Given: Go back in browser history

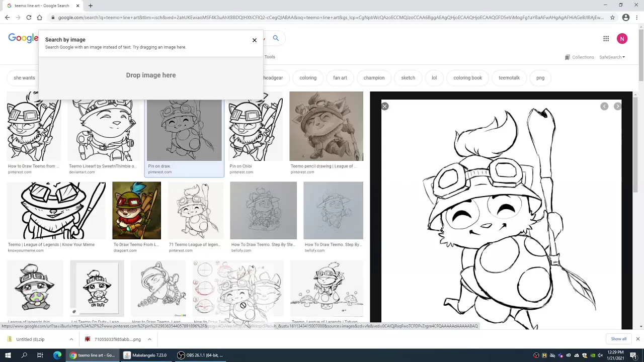Looking at the screenshot, I should (x=7, y=18).
